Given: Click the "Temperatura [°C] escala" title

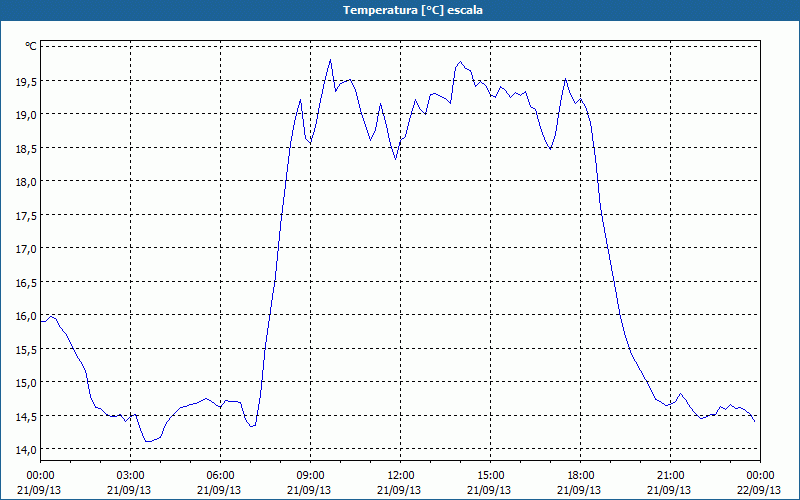Looking at the screenshot, I should [413, 10].
